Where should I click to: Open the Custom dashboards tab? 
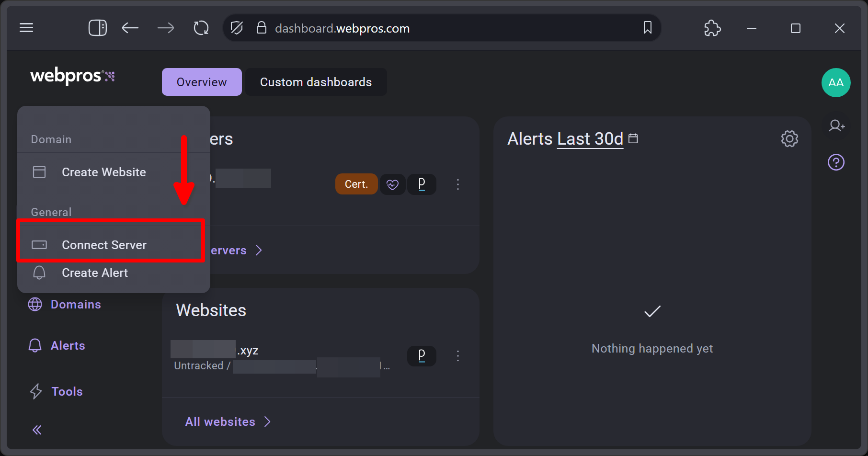pos(316,82)
